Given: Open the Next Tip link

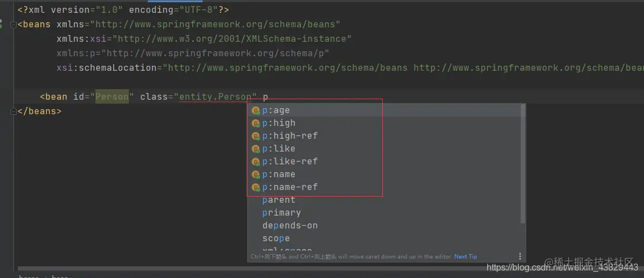Looking at the screenshot, I should (x=465, y=257).
